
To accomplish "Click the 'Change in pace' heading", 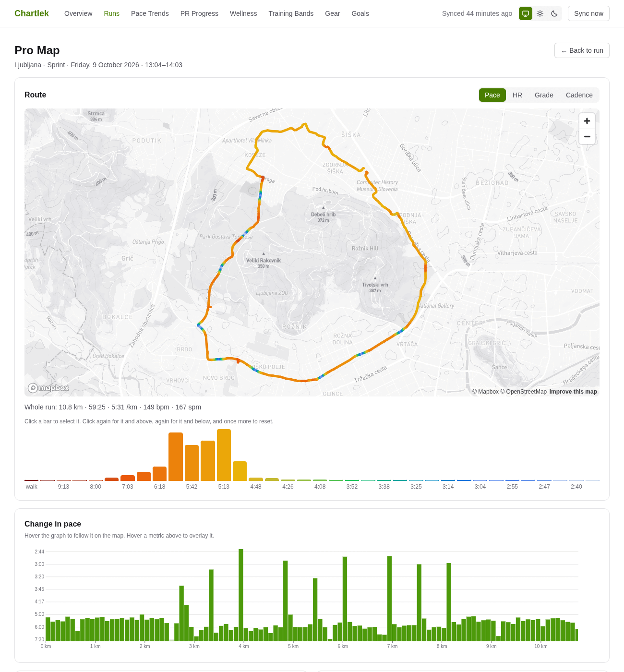I will [53, 524].
